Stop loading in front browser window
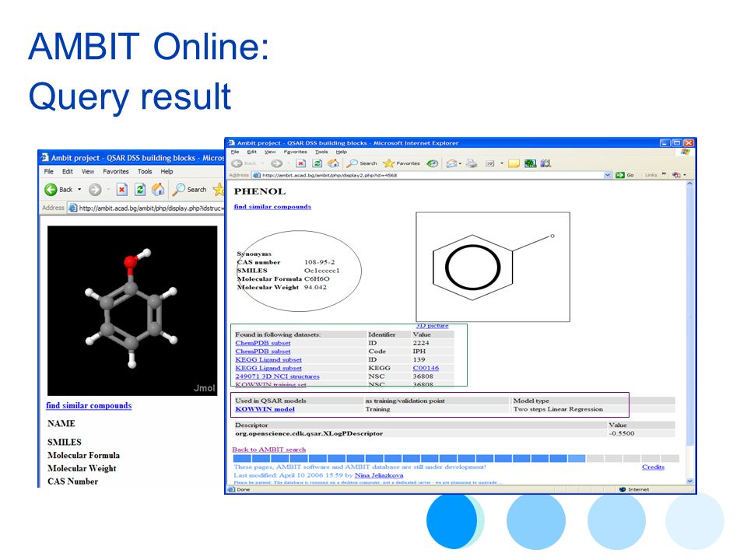This screenshot has width=747, height=560. pyautogui.click(x=300, y=163)
